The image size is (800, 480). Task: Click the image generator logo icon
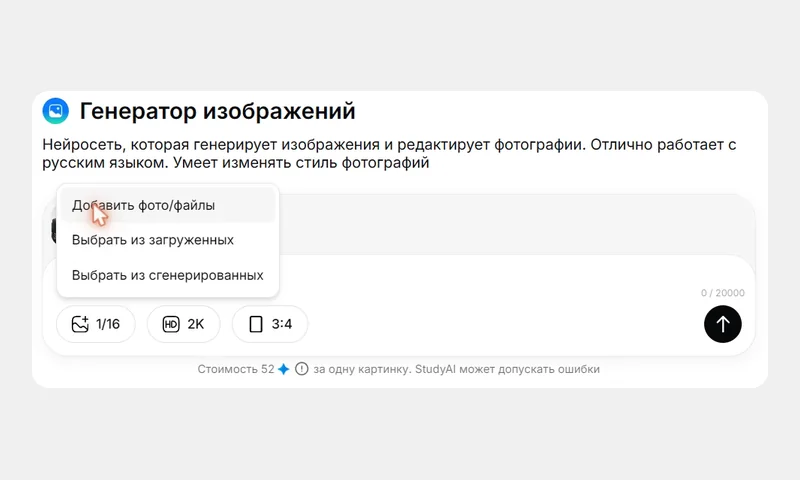pyautogui.click(x=56, y=111)
